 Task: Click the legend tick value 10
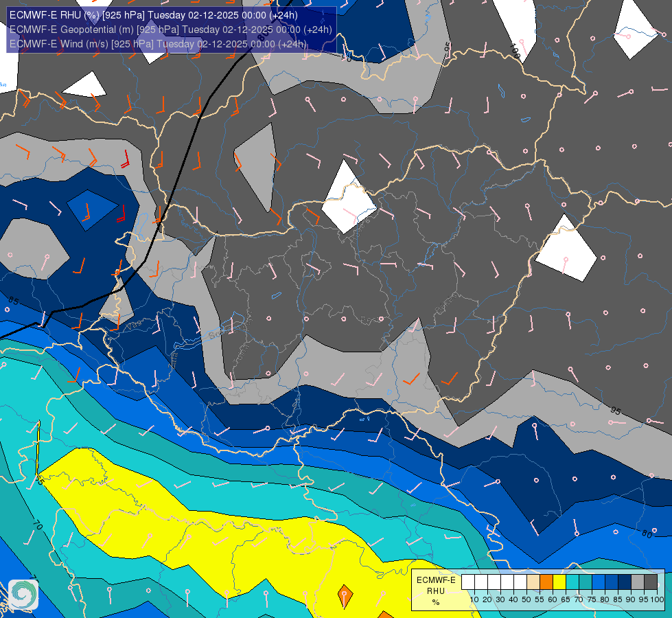(474, 599)
